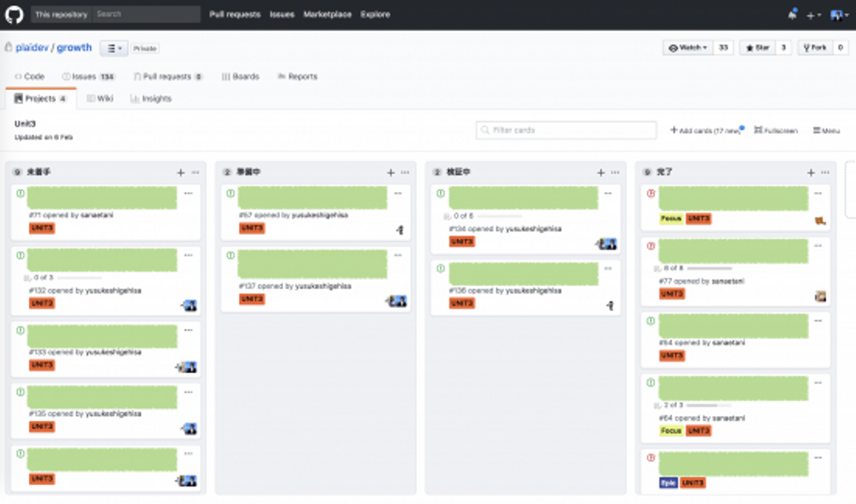Add a card to the 完了 column
Image resolution: width=856 pixels, height=504 pixels.
tap(811, 172)
